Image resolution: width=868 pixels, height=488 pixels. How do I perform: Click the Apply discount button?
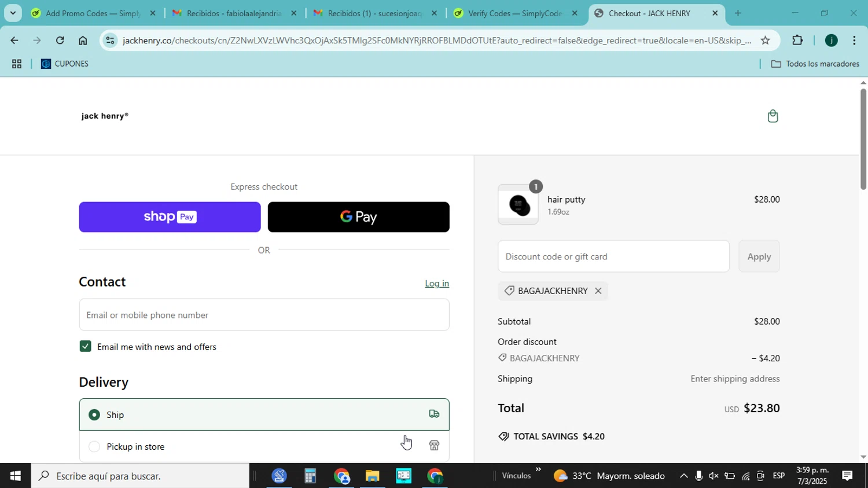click(x=759, y=256)
